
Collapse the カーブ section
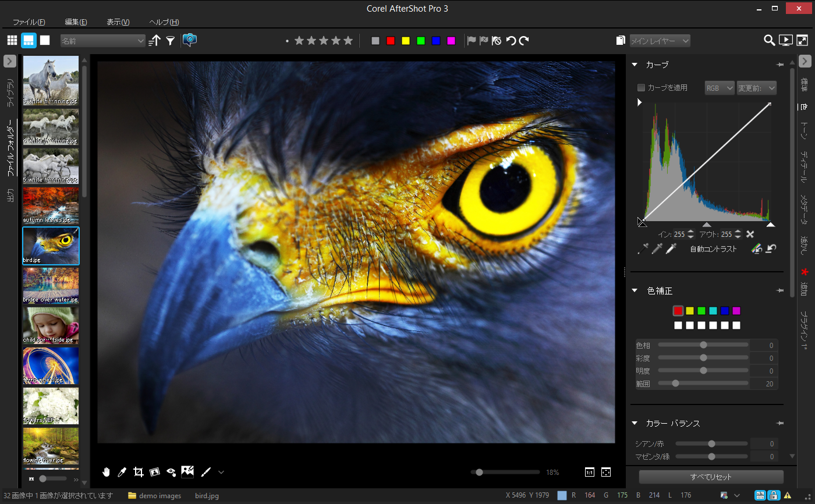coord(635,65)
